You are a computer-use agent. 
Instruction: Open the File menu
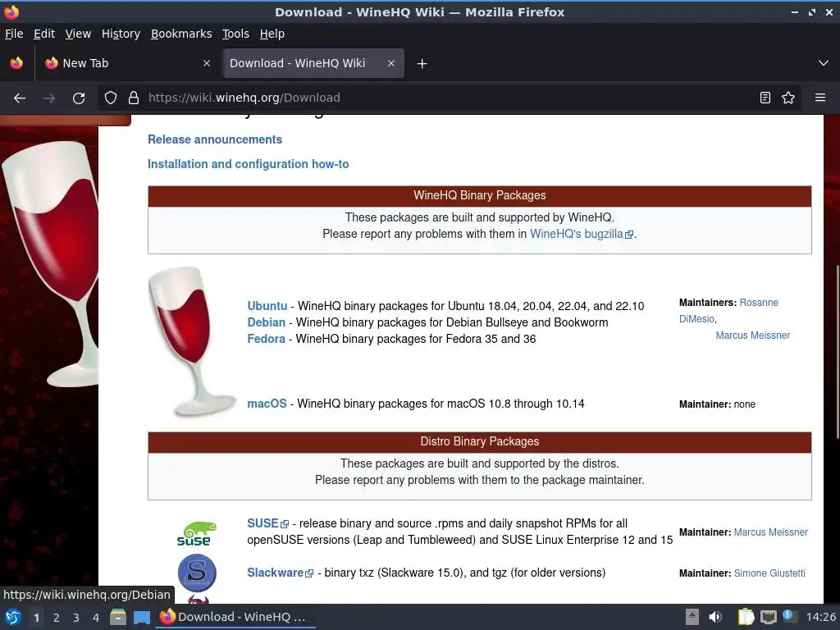tap(14, 34)
